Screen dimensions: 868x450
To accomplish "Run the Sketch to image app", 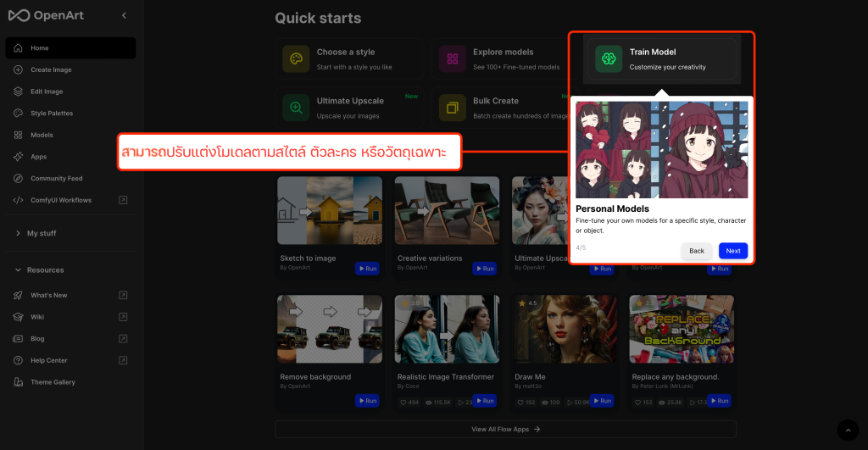I will tap(367, 269).
